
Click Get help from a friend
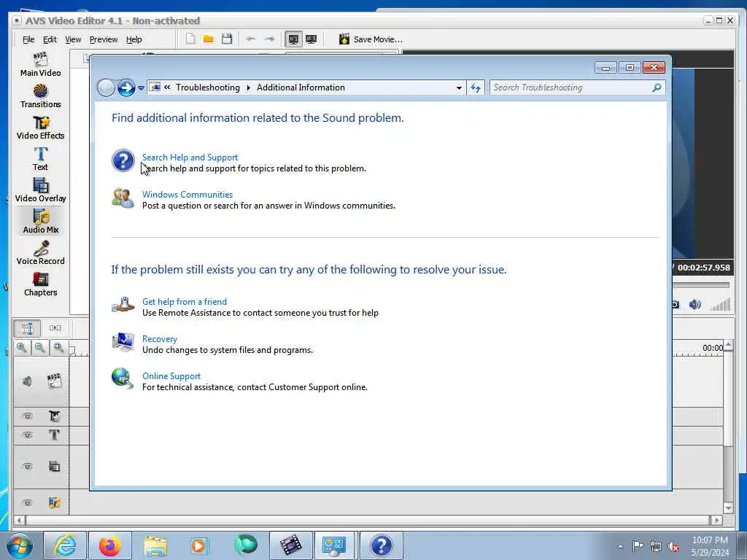pos(185,301)
